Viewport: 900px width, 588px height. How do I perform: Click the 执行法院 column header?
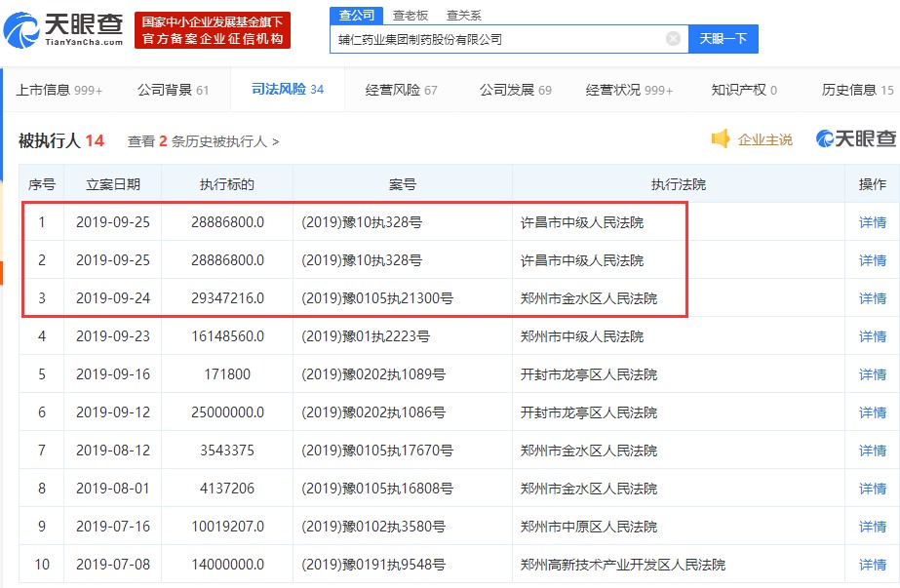(x=679, y=184)
